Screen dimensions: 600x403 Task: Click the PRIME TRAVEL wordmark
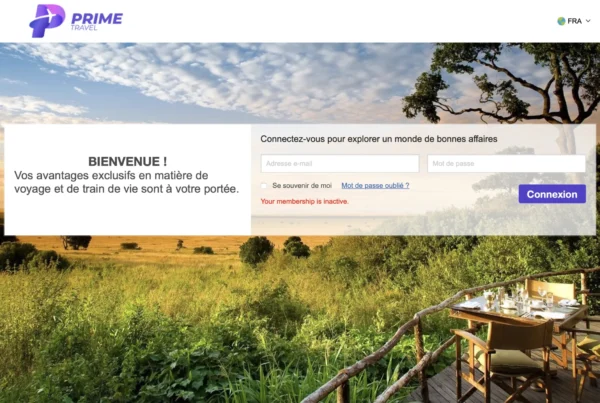tap(96, 21)
